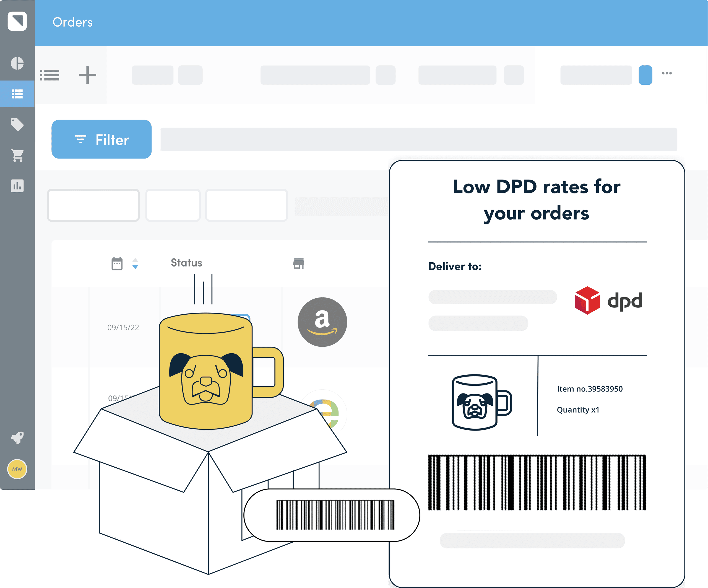The height and width of the screenshot is (588, 708).
Task: Open the dashboard pie chart icon
Action: (17, 63)
